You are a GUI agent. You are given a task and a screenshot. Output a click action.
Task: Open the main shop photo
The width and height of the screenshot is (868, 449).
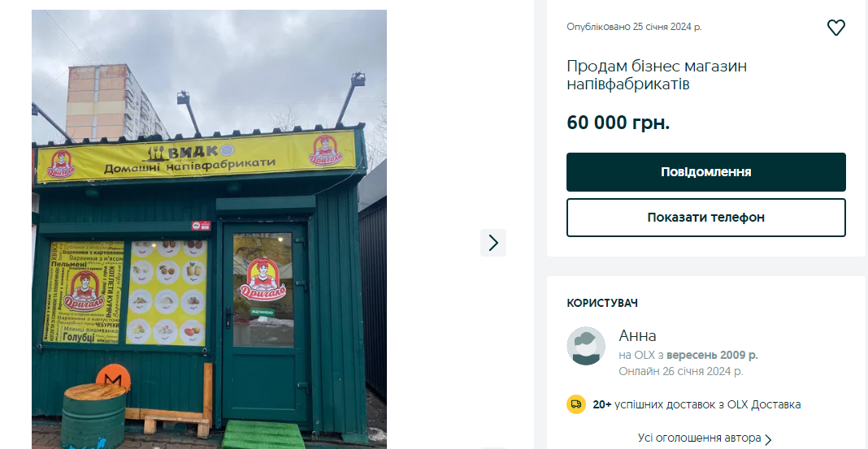point(209,229)
